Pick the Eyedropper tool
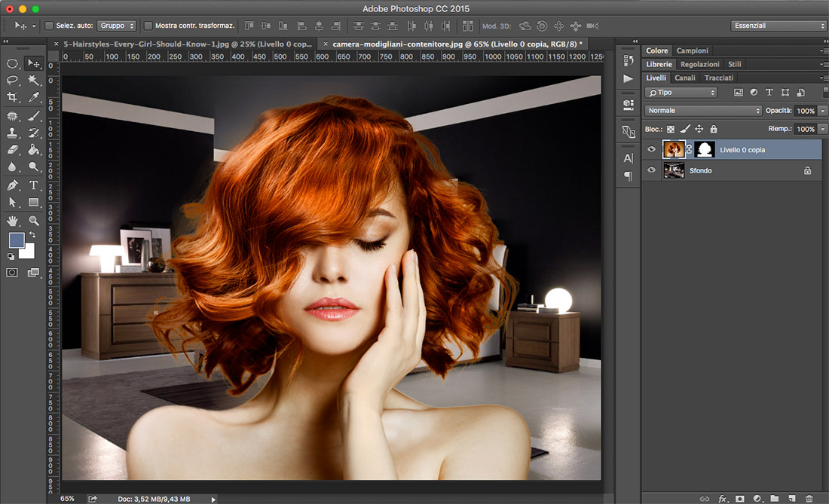This screenshot has height=504, width=829. 34,97
